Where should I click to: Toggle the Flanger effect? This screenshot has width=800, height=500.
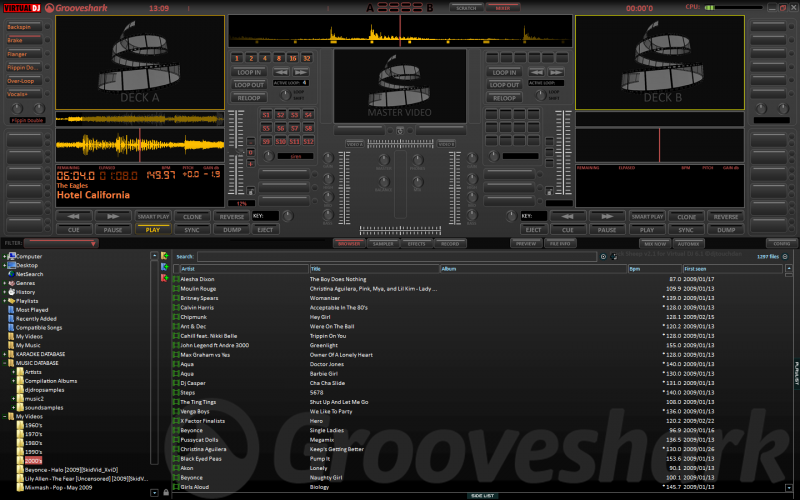coord(23,54)
